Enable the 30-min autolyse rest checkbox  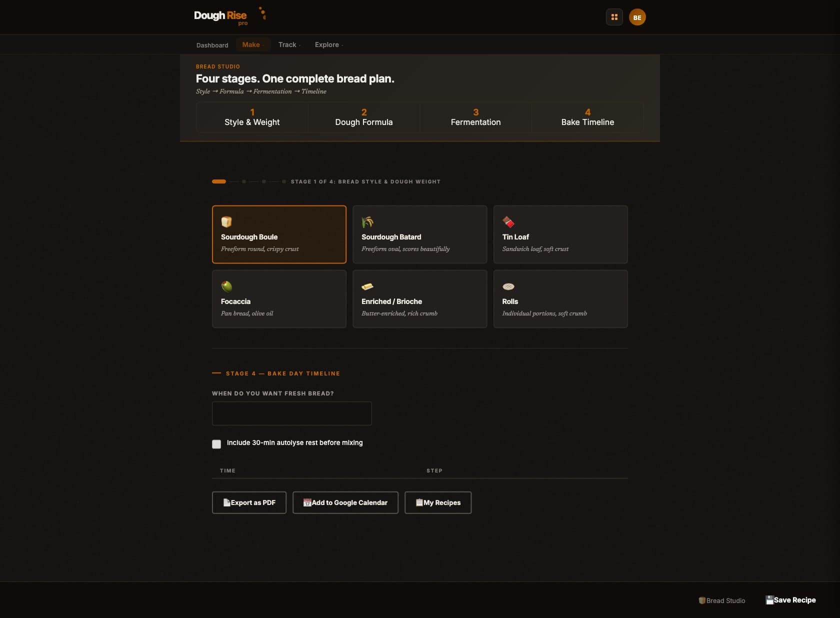(216, 444)
